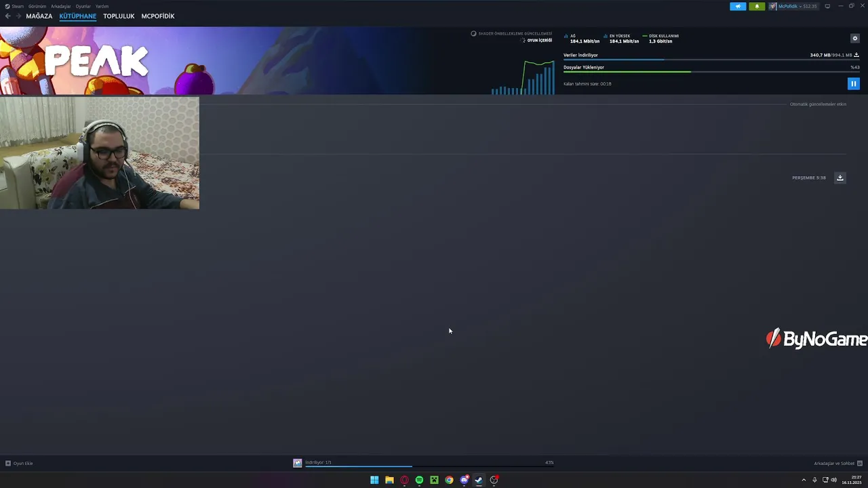Click the Veriler İndiriliyor progress bar
868x488 pixels.
coord(711,60)
